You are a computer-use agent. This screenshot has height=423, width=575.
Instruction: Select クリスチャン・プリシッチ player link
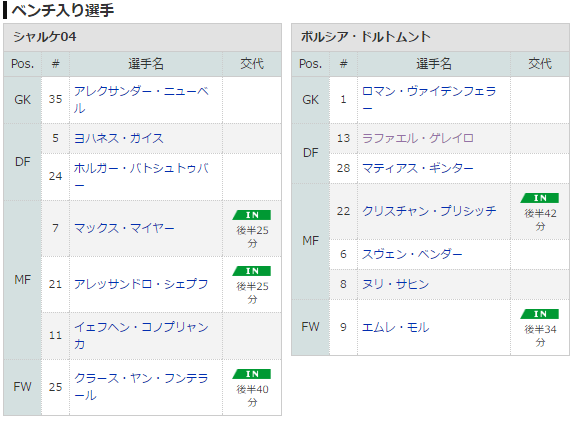429,211
